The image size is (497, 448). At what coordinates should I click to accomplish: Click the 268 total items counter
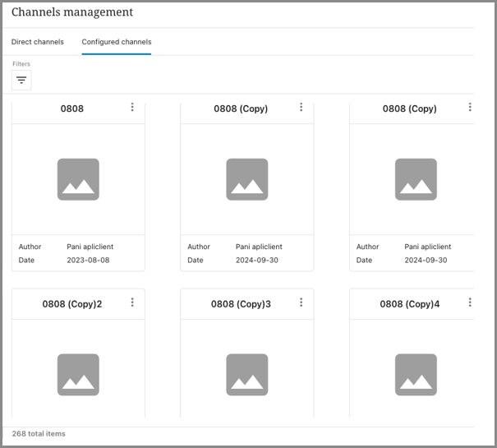pyautogui.click(x=39, y=433)
